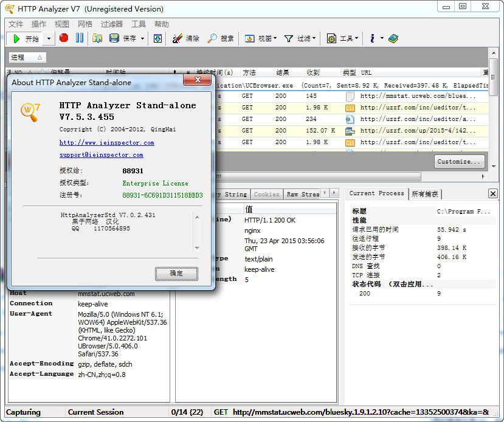Click the Customize... button

459,162
